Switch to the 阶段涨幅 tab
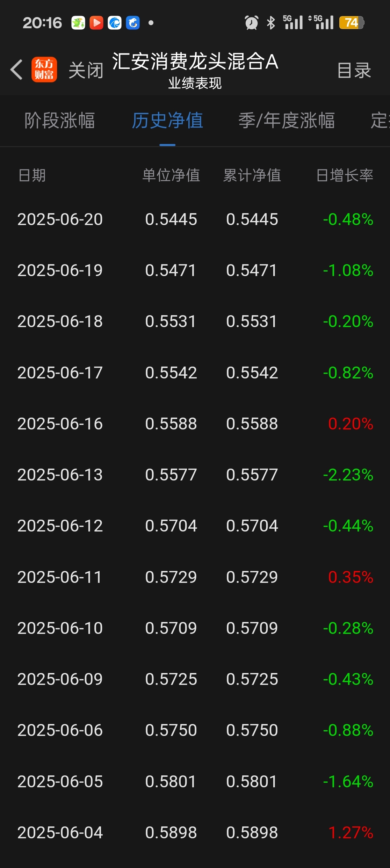 tap(60, 121)
